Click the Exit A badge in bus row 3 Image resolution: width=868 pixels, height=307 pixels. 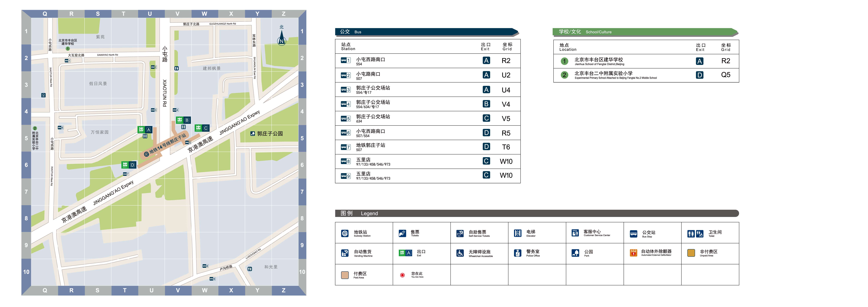pos(486,90)
